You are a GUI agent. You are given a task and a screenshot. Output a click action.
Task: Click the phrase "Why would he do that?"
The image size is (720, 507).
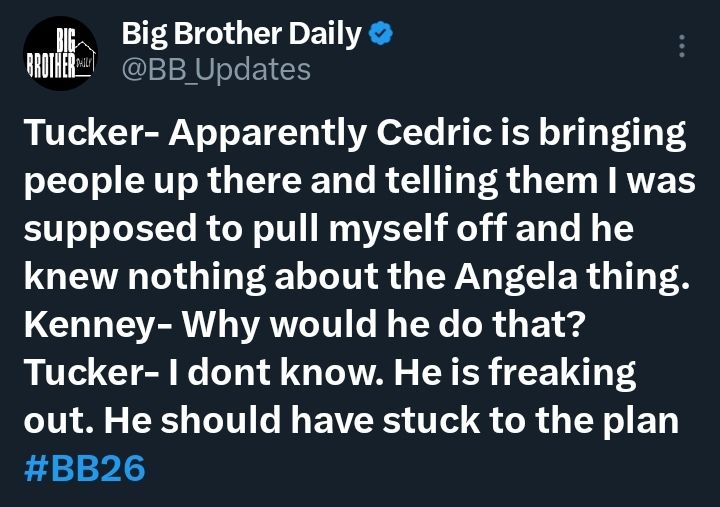[x=384, y=324]
